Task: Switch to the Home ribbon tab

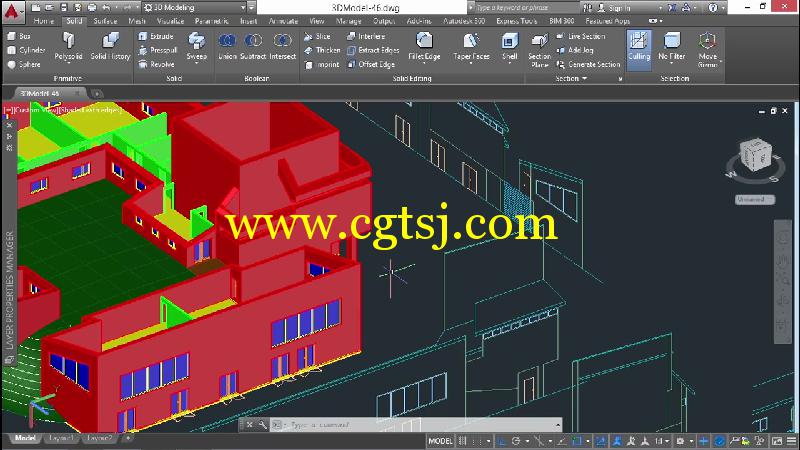Action: pos(43,21)
